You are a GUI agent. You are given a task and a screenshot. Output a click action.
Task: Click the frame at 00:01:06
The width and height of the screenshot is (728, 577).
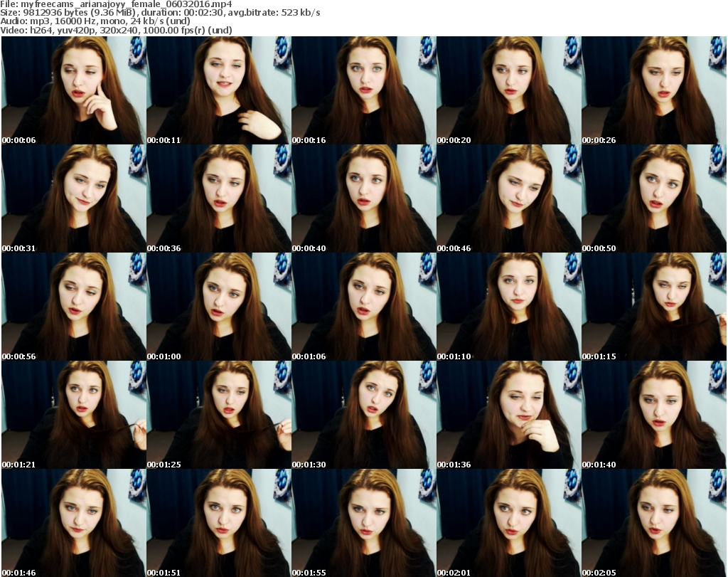coord(363,307)
